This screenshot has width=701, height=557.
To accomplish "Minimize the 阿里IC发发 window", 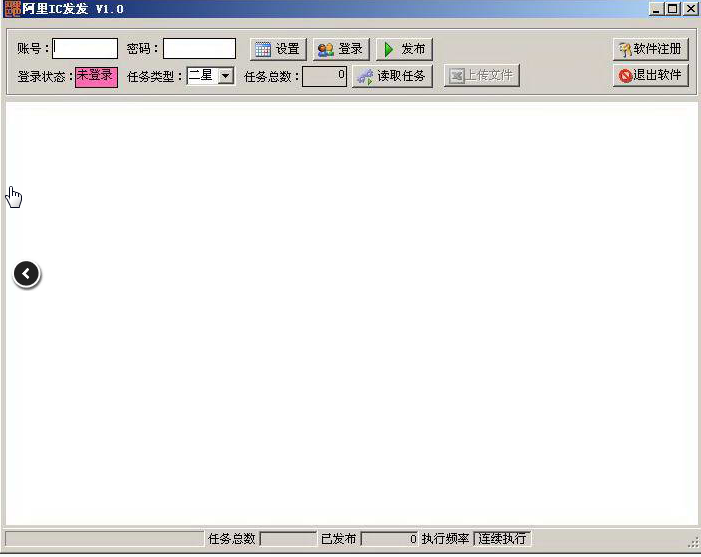I will tap(656, 9).
